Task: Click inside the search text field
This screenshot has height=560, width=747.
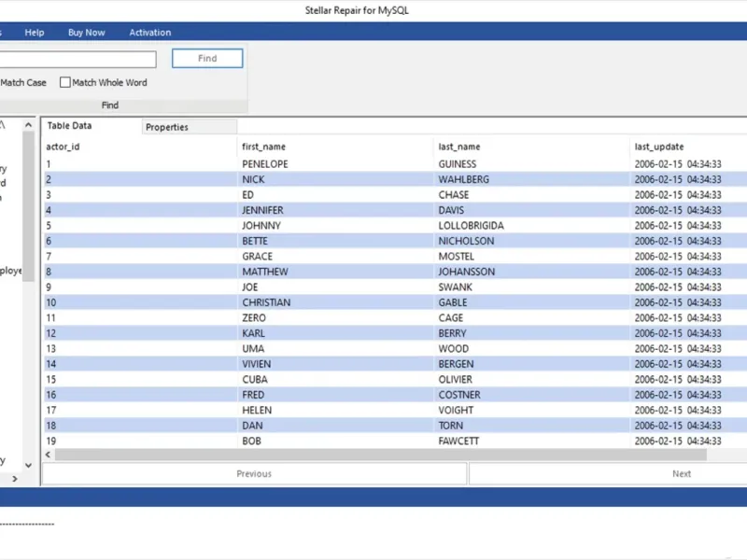Action: (x=78, y=60)
